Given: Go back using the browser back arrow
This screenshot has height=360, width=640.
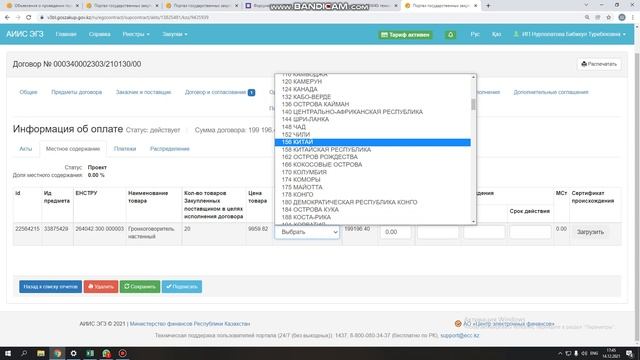Looking at the screenshot, I should pos(7,18).
